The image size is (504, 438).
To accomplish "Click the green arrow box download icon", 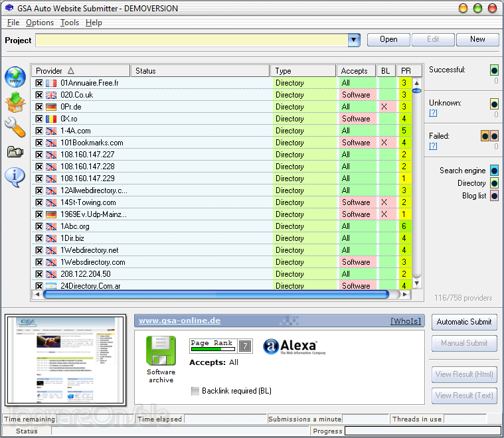I will [x=15, y=102].
